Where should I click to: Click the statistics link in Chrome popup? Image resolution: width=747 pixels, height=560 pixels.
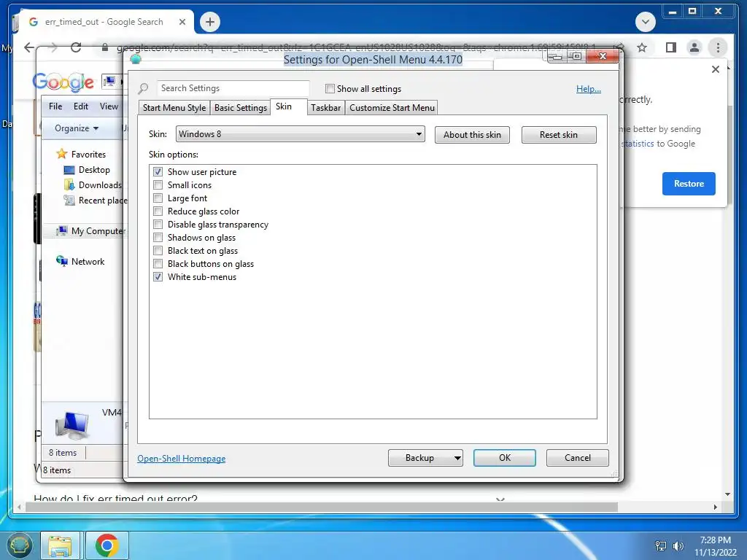(638, 144)
